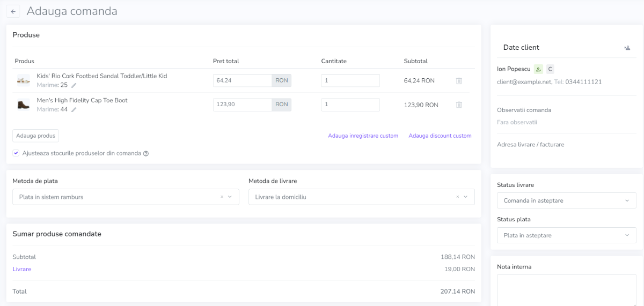Click the back arrow next to Adauga comanda
Image resolution: width=644 pixels, height=306 pixels.
13,11
